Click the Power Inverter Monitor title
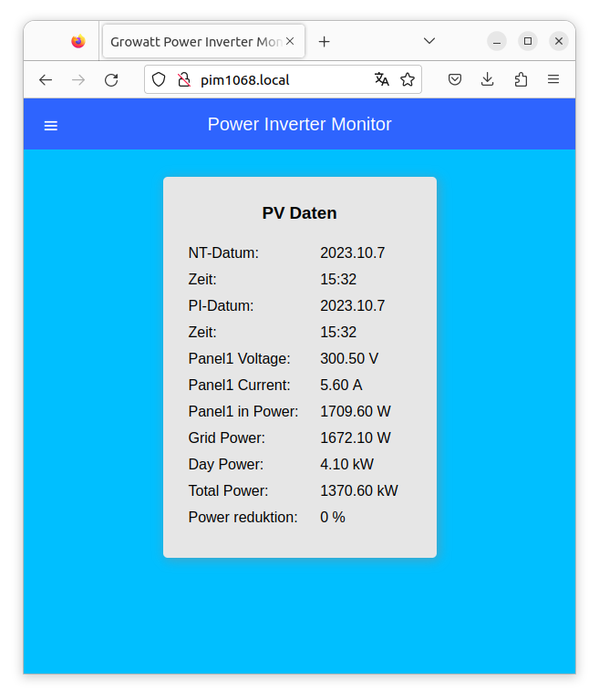Image resolution: width=599 pixels, height=700 pixels. (x=299, y=125)
